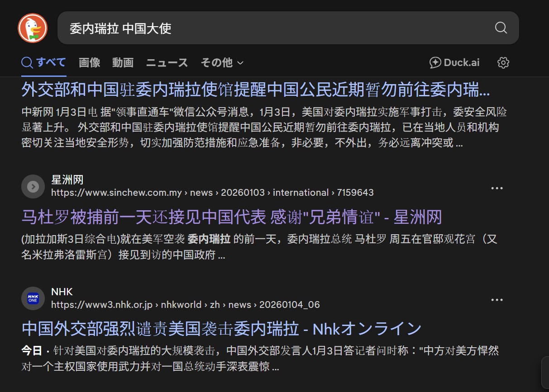Viewport: 549px width, 392px height.
Task: Open three-dot menu for 星洲网 result
Action: [496, 188]
